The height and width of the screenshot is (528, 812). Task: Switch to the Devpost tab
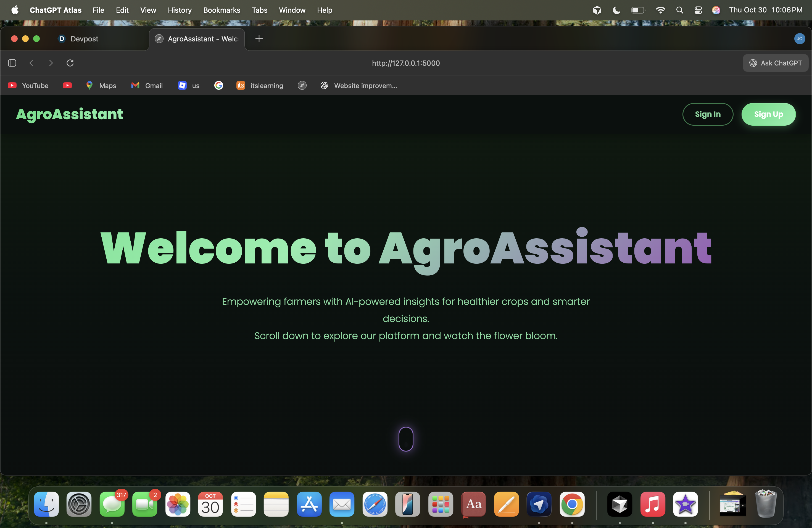84,39
